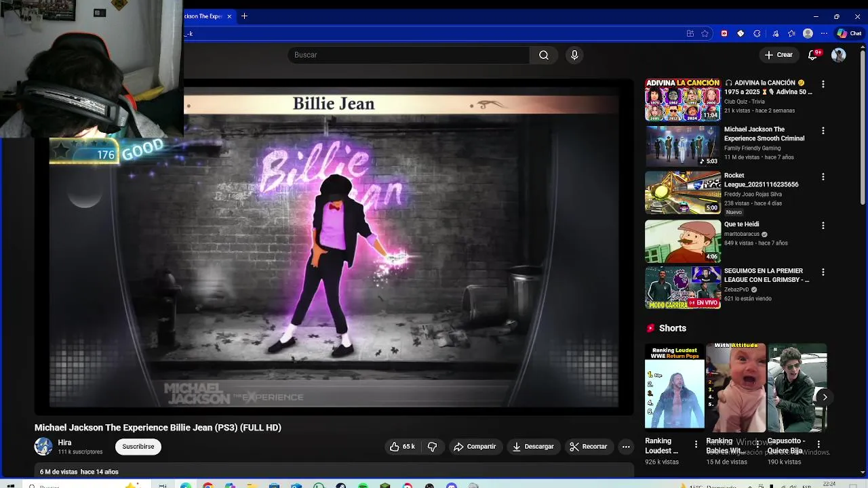Open browser settings and more menu

[824, 33]
